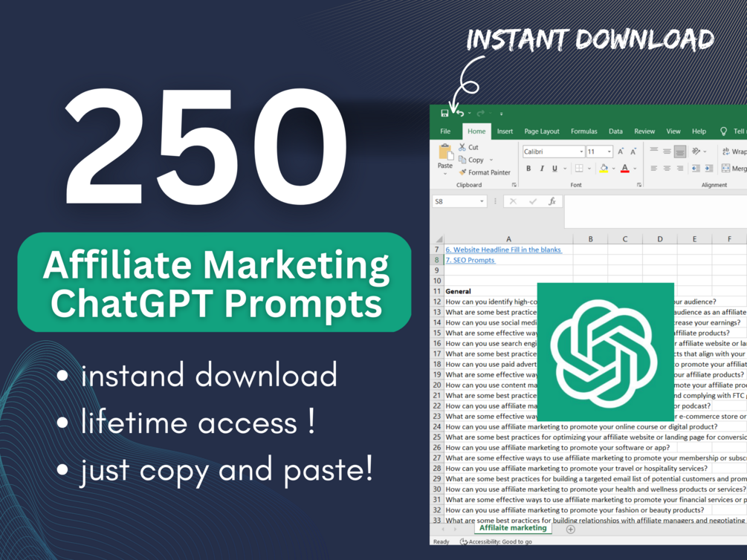Image resolution: width=747 pixels, height=560 pixels.
Task: Switch to the Insert ribbon tab
Action: click(505, 131)
